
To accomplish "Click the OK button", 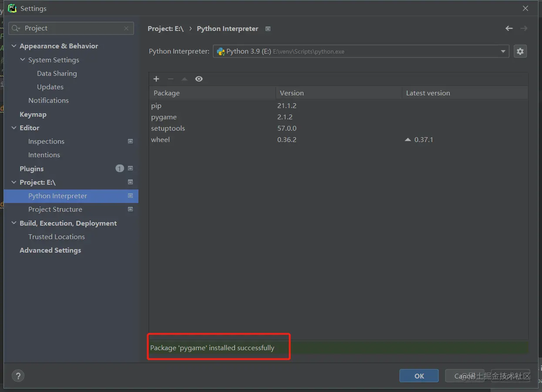I will pos(419,376).
